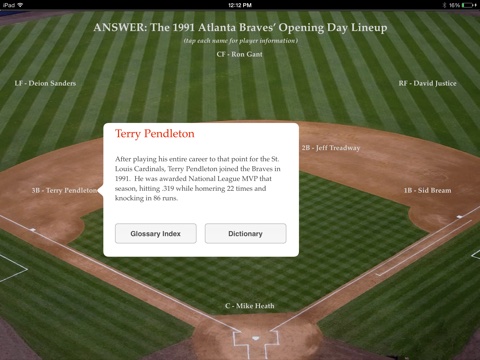Image resolution: width=480 pixels, height=360 pixels.
Task: Click the 12:12 PM clock
Action: (240, 5)
